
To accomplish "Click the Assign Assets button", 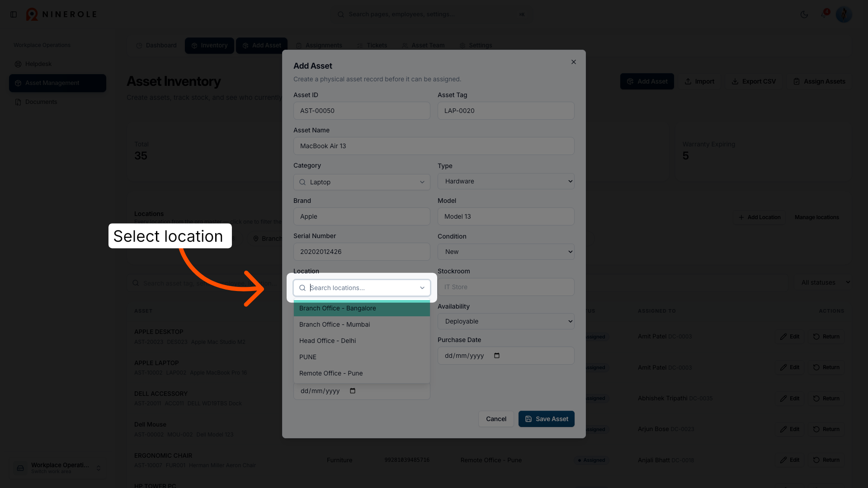I will tap(819, 81).
